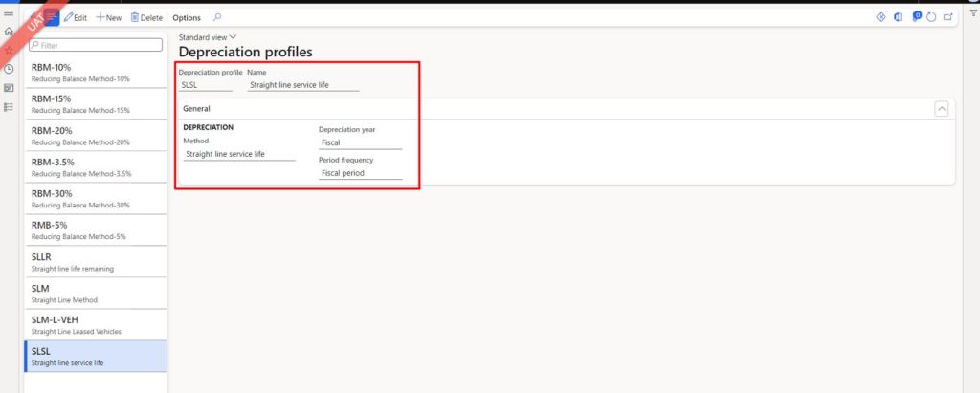Open the Modules list icon in the sidebar

coord(9,106)
